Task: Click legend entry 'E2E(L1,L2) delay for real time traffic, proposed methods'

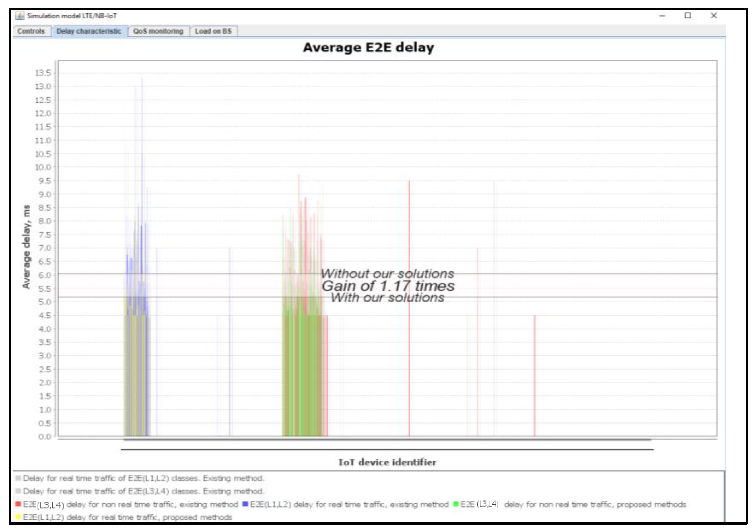Action: tap(127, 517)
